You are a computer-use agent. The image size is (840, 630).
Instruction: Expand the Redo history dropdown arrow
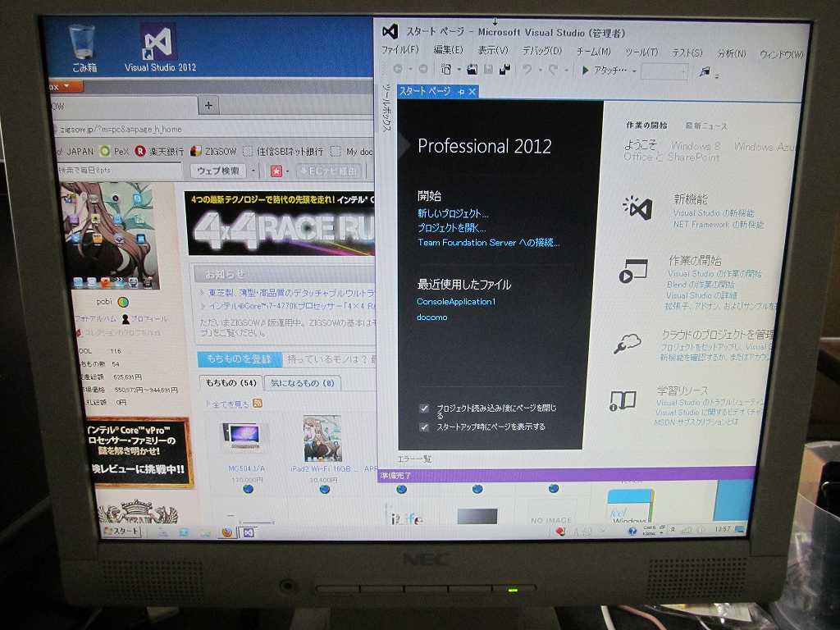click(x=566, y=71)
